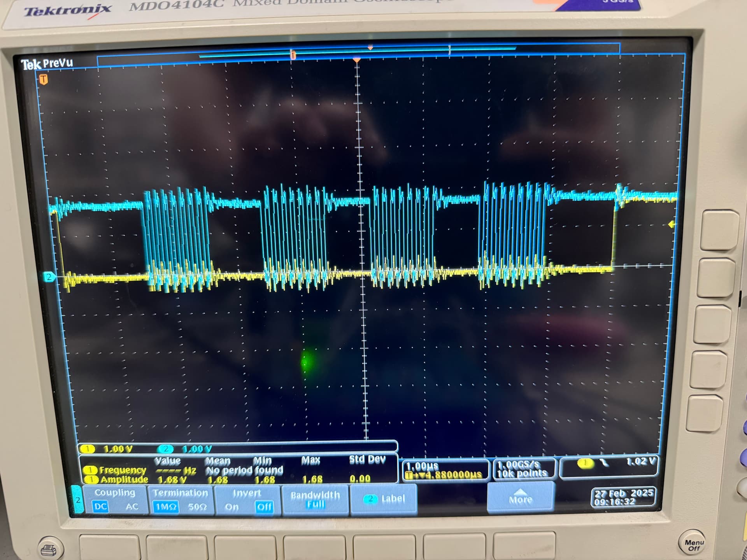Turn Invert On
This screenshot has height=560, width=747.
pyautogui.click(x=232, y=507)
